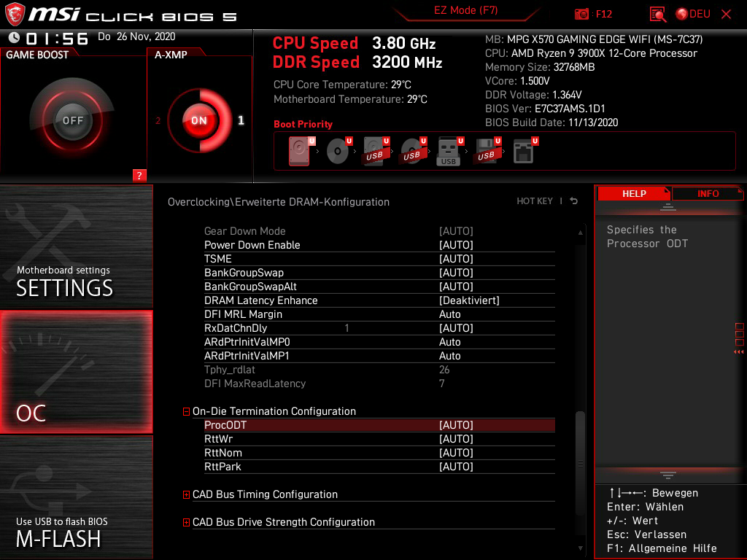
Task: Click the date Do 26 Nov, 2020
Action: coord(136,36)
